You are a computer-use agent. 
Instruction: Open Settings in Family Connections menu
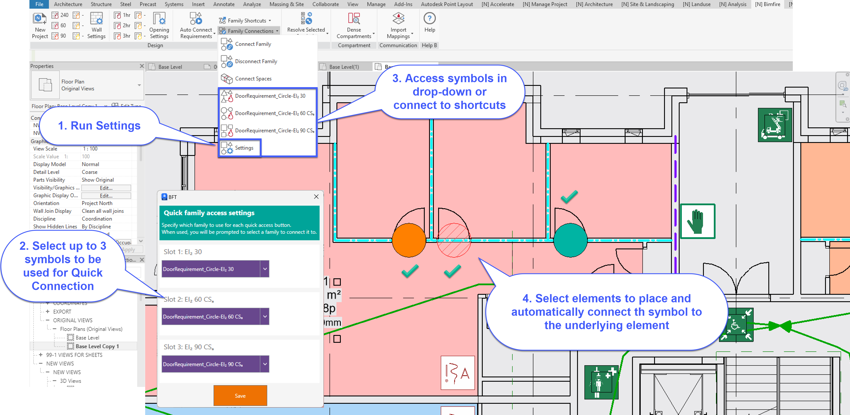239,148
